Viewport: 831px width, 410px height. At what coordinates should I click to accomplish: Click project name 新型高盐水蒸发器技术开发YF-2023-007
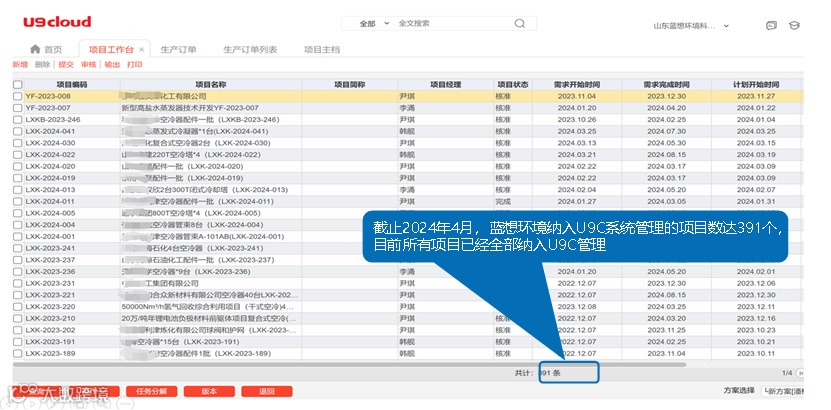(190, 108)
